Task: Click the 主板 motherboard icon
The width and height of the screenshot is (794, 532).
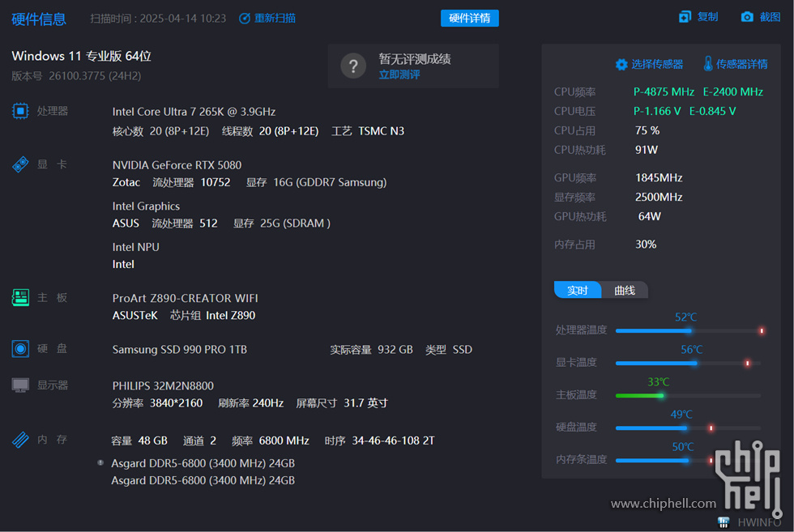Action: click(x=20, y=298)
